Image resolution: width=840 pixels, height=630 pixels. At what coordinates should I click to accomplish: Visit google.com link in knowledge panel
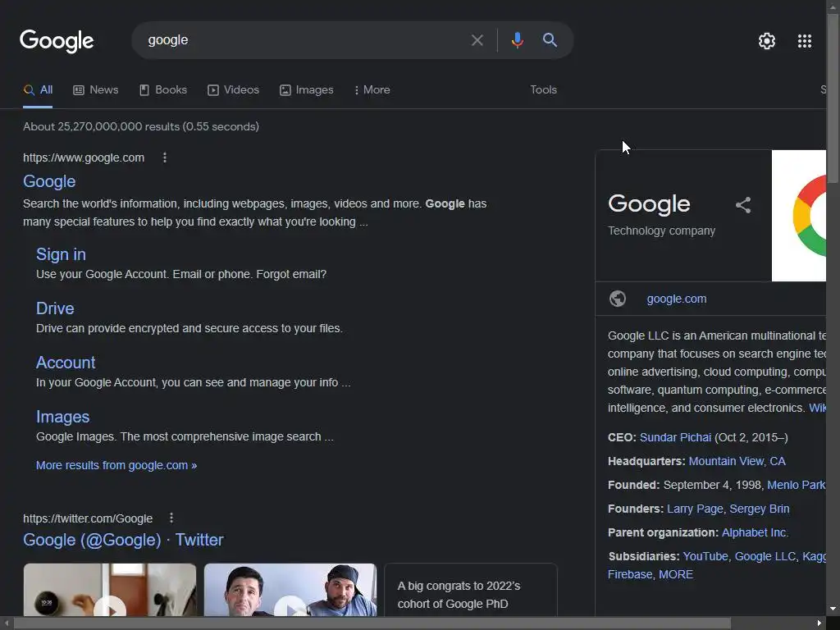(x=676, y=299)
